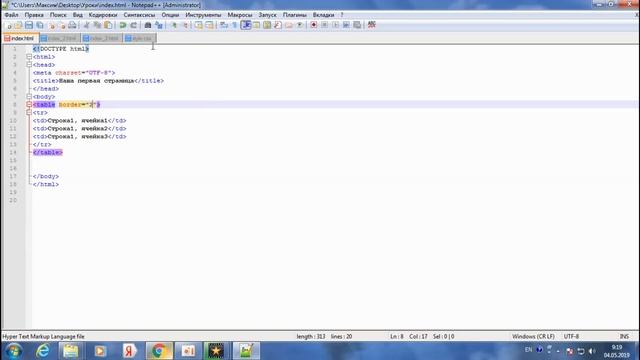
Task: Click the closing </table> tag on line 14
Action: coord(48,152)
